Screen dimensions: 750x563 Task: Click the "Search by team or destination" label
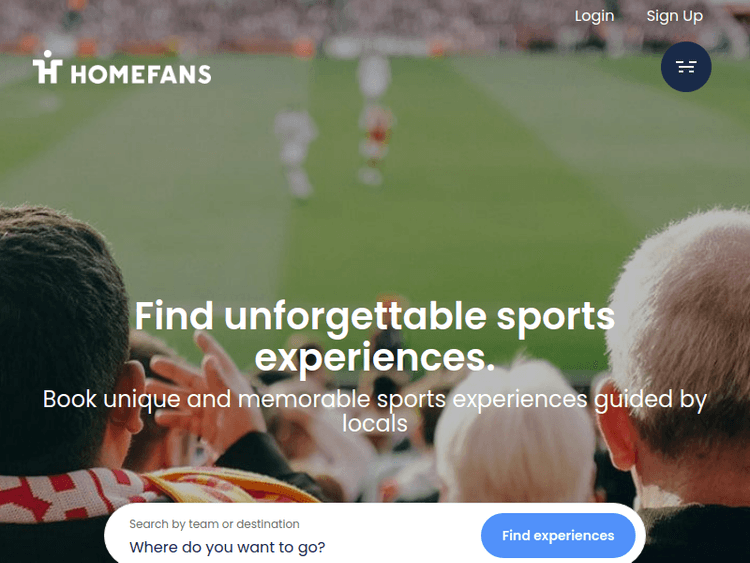coord(214,524)
